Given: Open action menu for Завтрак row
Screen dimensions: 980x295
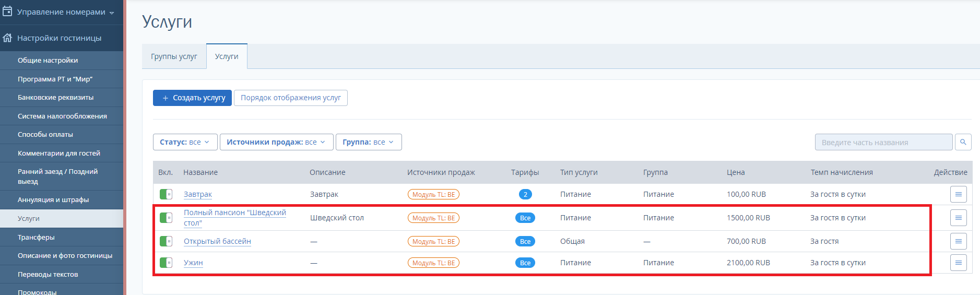Looking at the screenshot, I should click(x=958, y=194).
